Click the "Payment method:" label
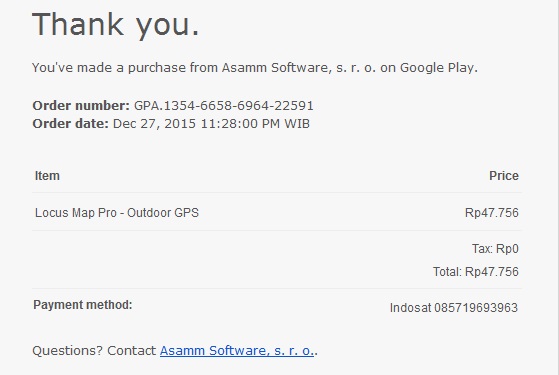The width and height of the screenshot is (559, 375). coord(83,305)
